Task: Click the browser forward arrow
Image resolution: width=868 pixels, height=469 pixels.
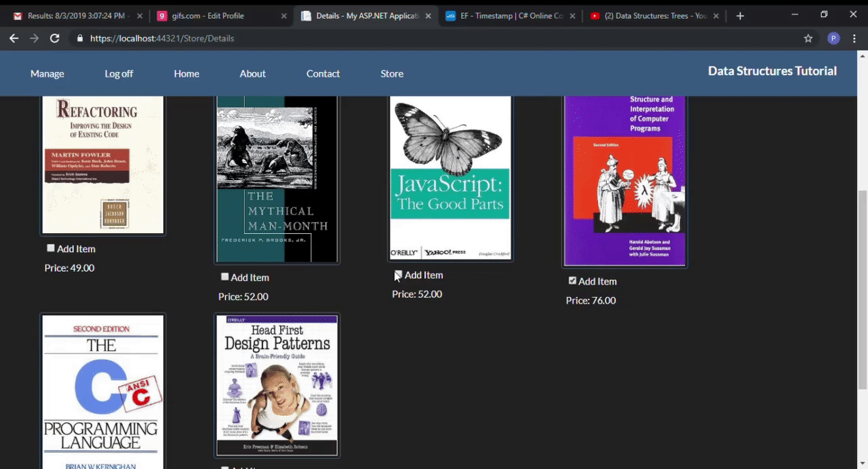Action: (34, 39)
